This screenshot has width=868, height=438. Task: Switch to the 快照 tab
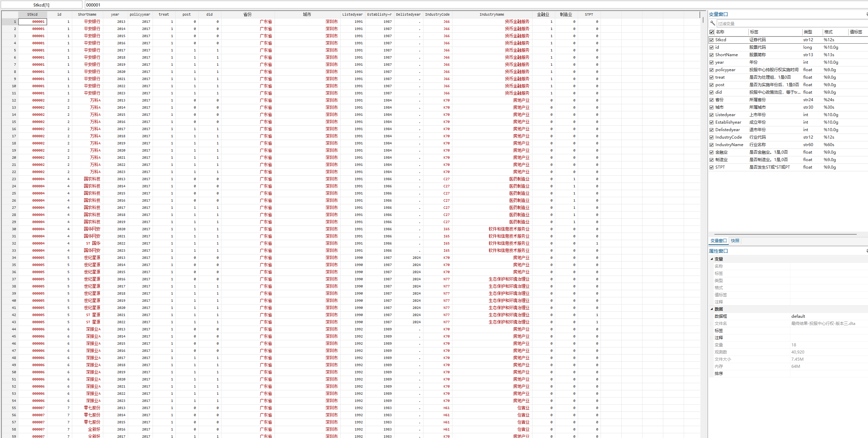[x=735, y=241]
